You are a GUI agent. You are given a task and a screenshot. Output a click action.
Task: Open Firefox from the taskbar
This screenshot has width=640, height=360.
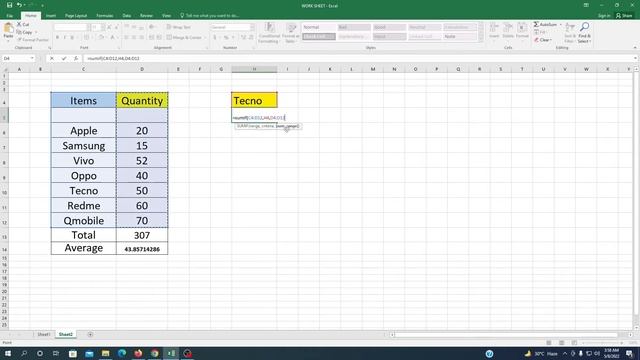click(138, 353)
